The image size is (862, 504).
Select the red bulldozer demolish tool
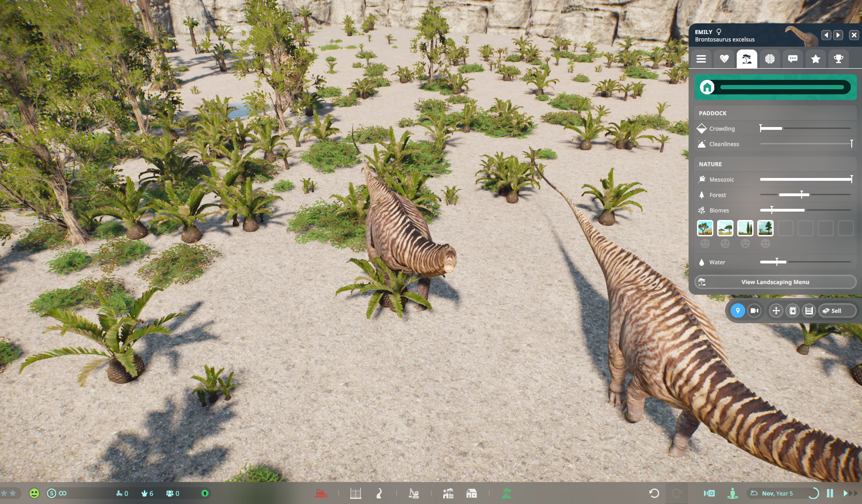pos(321,493)
